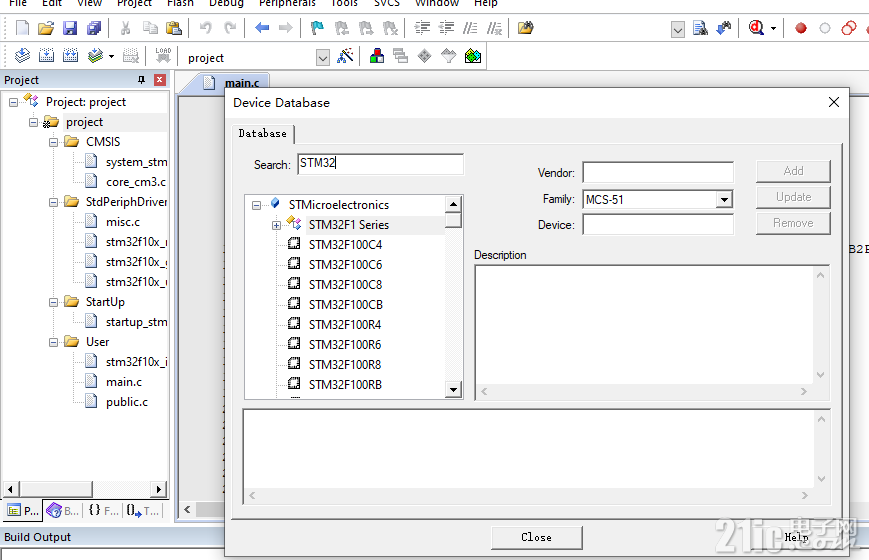
Task: Open the target selection dropdown
Action: pyautogui.click(x=323, y=57)
